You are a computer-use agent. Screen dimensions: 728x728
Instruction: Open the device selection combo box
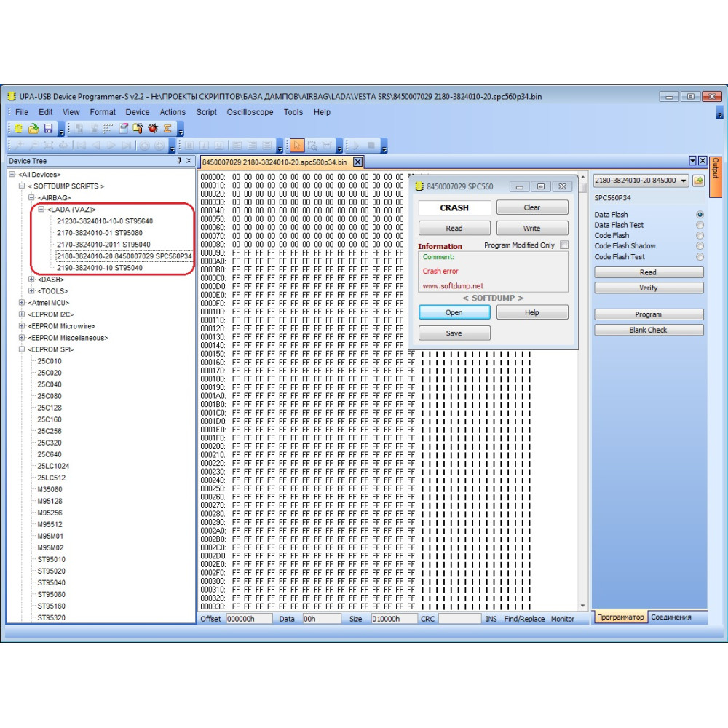(641, 181)
